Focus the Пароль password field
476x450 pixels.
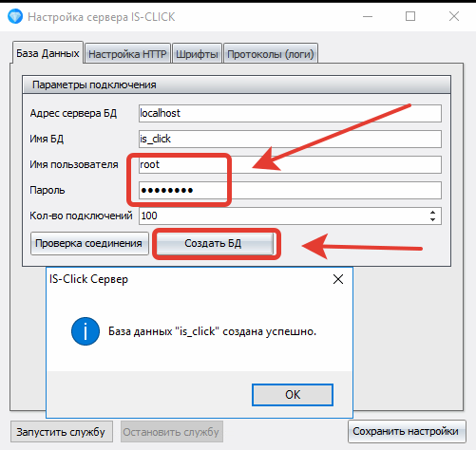point(290,190)
